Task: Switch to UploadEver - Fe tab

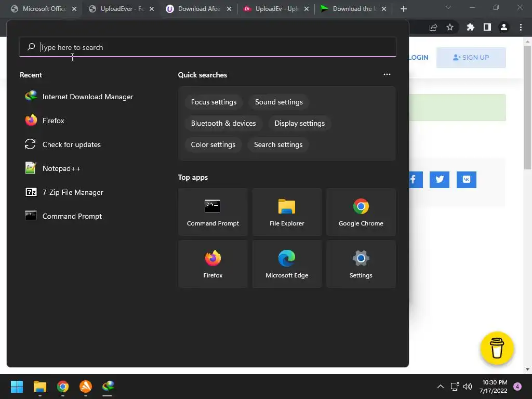Action: (x=122, y=9)
